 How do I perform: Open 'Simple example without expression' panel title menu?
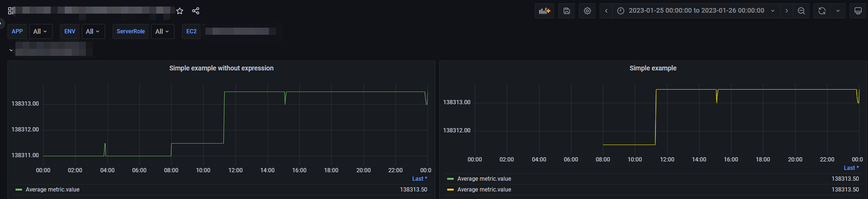(221, 68)
